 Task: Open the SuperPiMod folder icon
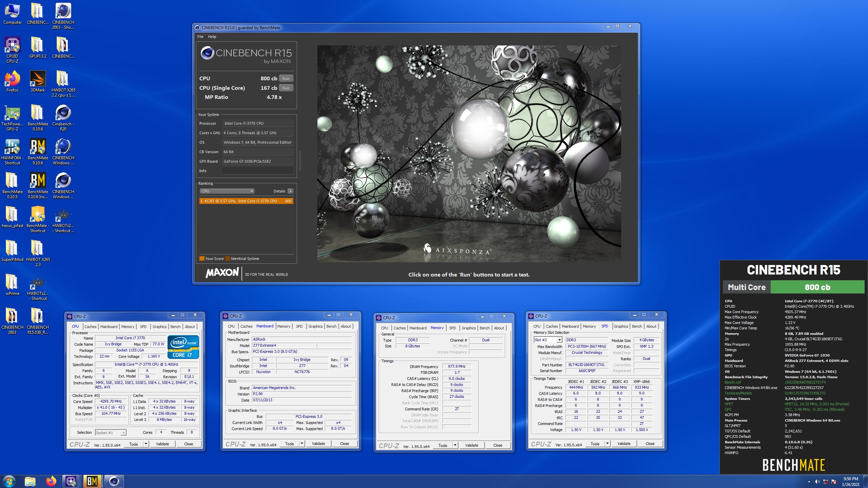tap(13, 251)
